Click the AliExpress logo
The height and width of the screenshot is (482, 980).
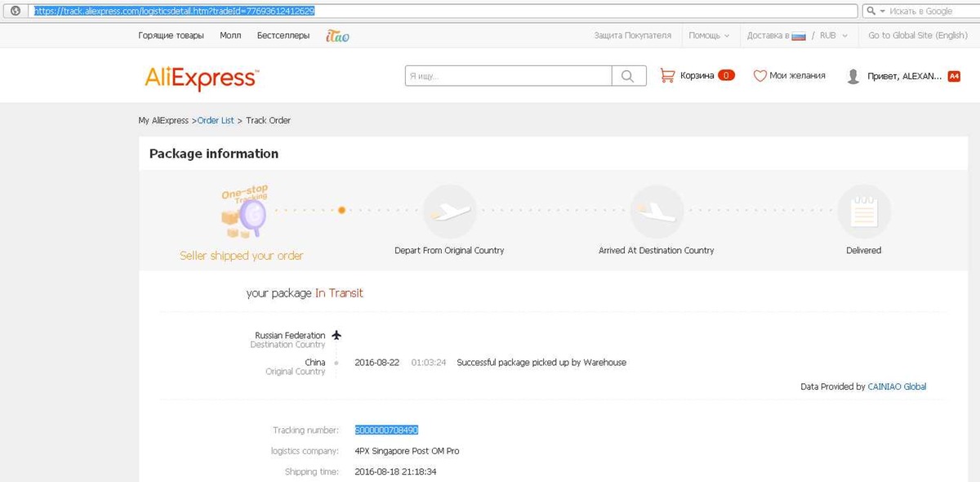[x=202, y=78]
